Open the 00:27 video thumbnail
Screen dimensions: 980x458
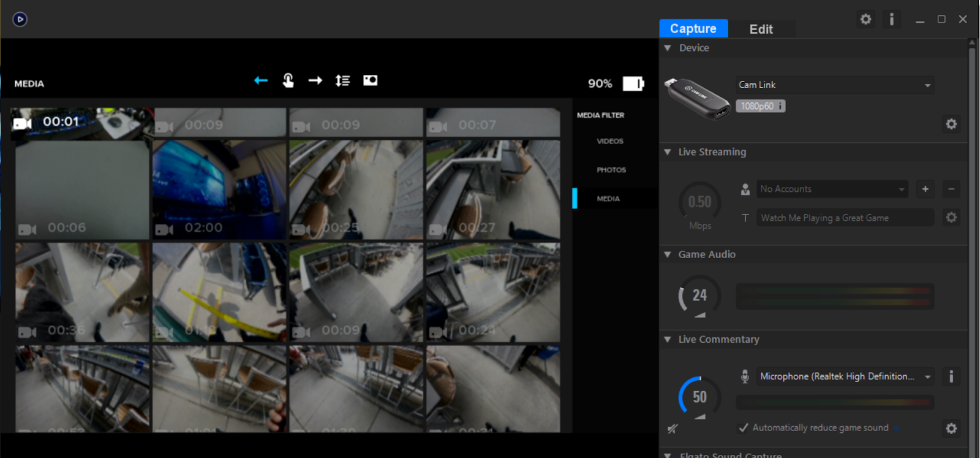[x=493, y=189]
